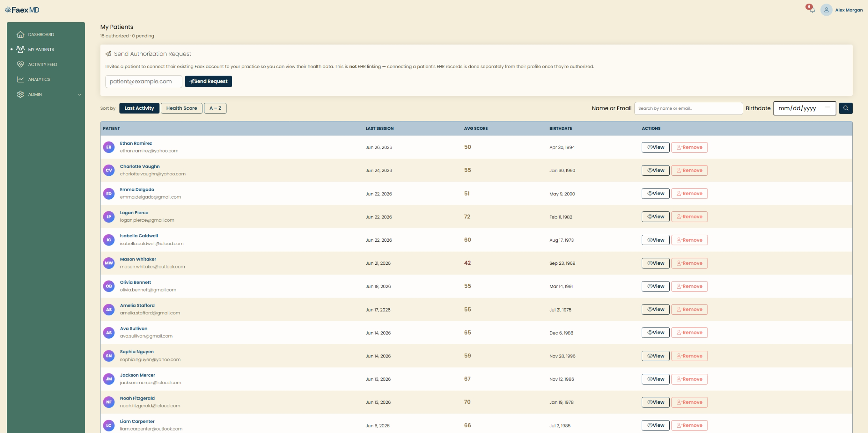Click the Patient column header
Screen dimensions: 868x433
coord(111,128)
